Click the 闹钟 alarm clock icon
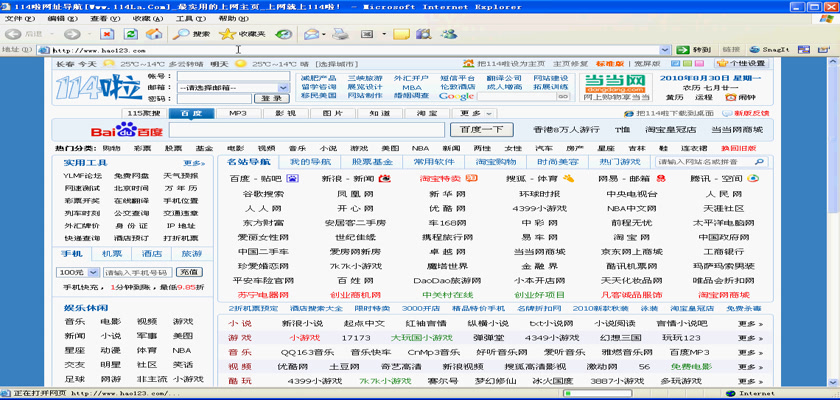 (x=731, y=97)
